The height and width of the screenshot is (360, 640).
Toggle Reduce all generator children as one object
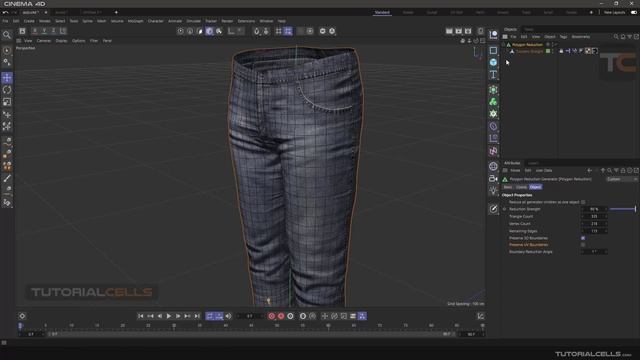click(583, 202)
